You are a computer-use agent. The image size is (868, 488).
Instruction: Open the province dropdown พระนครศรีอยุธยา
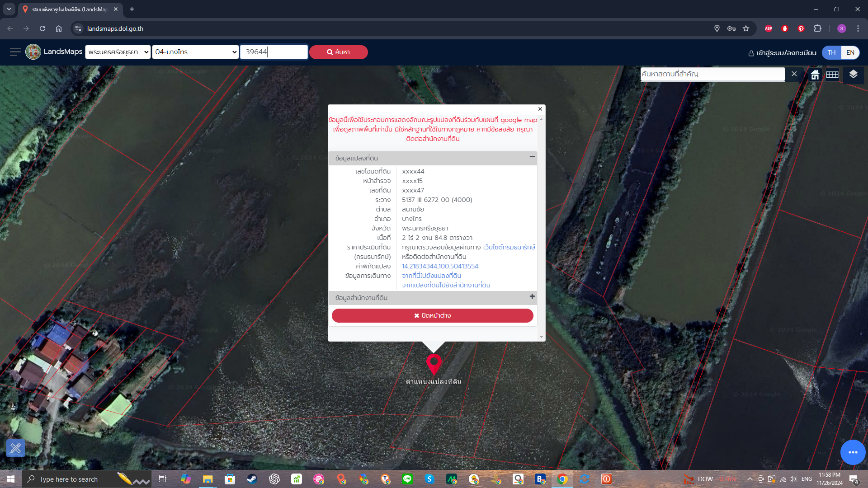[118, 52]
